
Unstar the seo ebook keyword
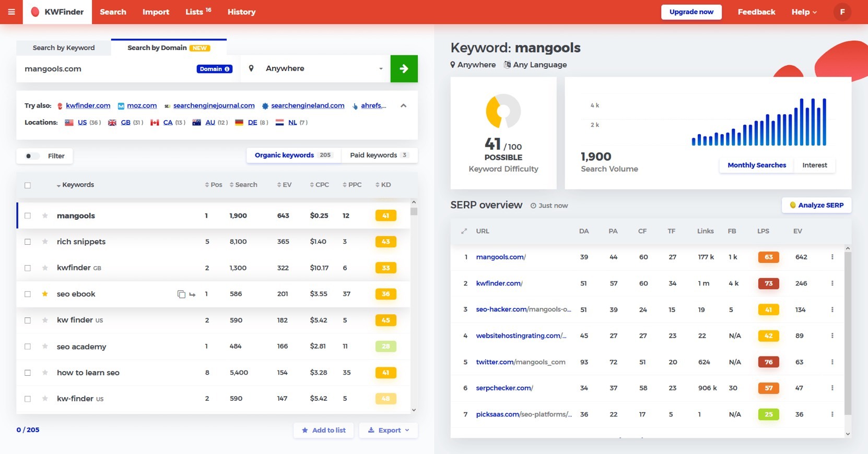pos(45,294)
